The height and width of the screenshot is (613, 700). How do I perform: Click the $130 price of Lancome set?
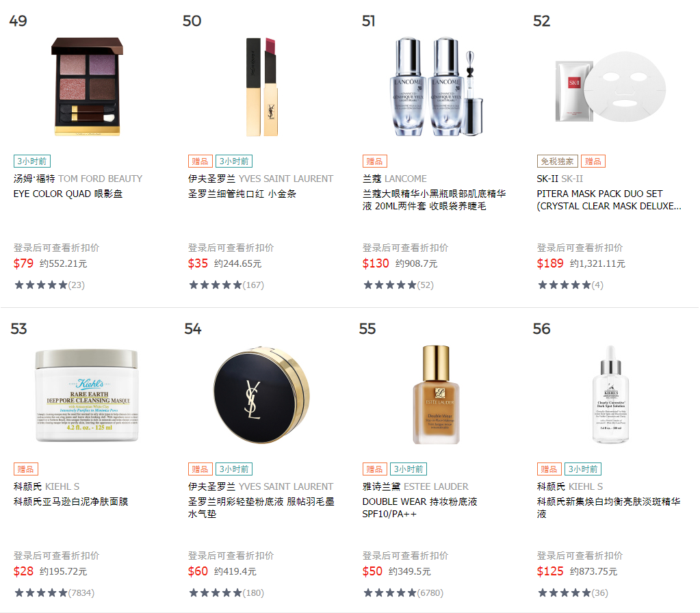[376, 263]
